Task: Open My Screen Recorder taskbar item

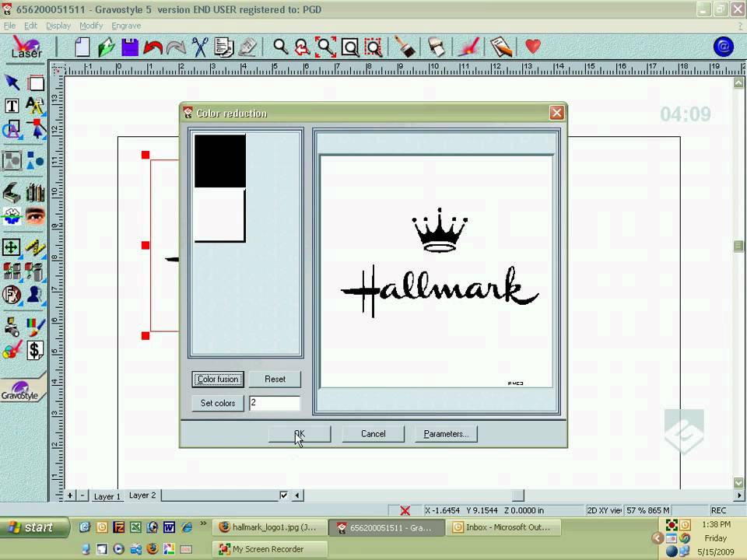Action: [270, 549]
